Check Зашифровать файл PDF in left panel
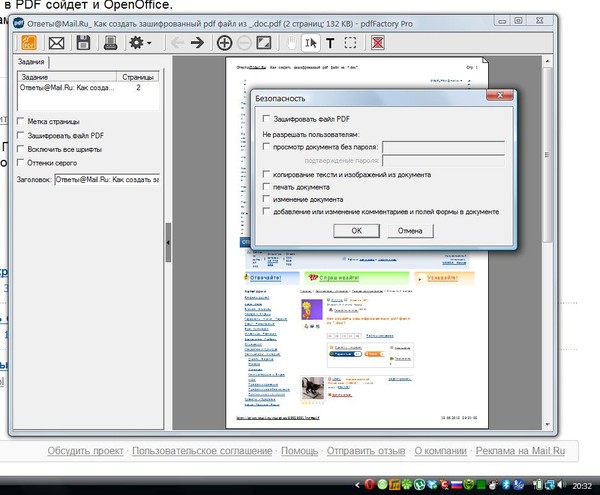The height and width of the screenshot is (495, 600). coord(21,135)
